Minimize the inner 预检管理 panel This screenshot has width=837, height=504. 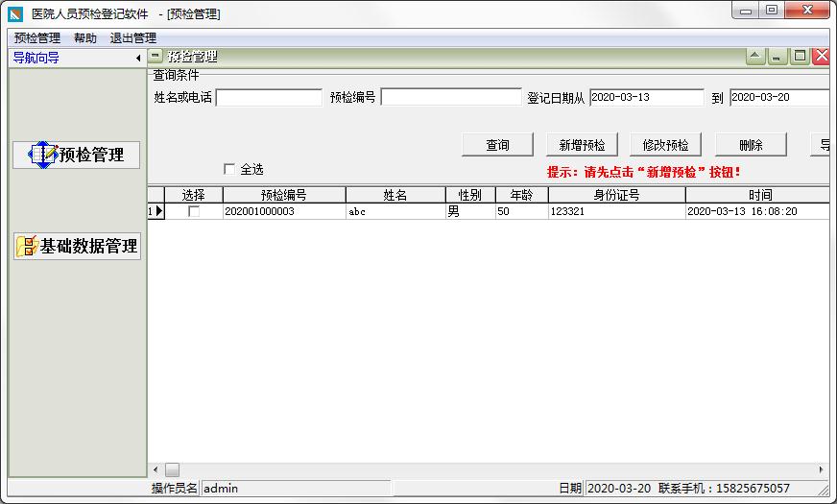click(777, 56)
